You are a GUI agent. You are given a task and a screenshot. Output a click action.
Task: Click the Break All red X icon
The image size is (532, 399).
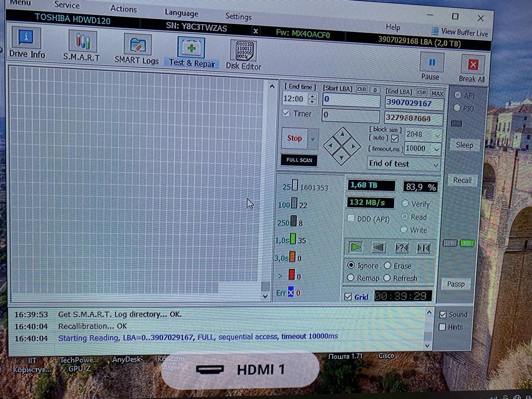tap(473, 64)
